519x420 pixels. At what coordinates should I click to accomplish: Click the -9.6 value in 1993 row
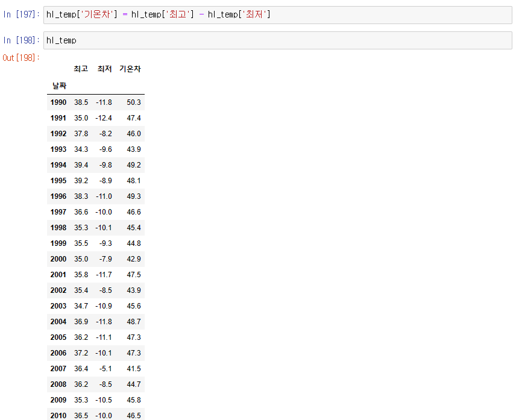point(105,149)
